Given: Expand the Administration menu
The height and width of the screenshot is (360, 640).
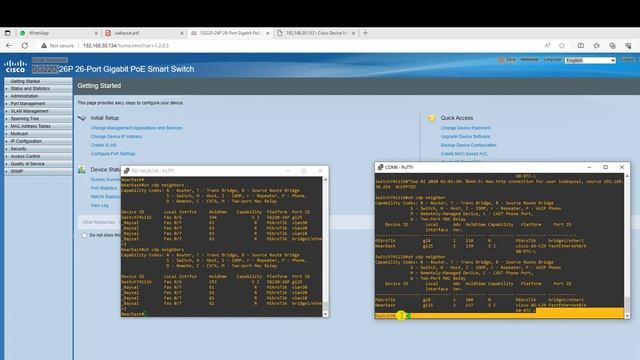Looking at the screenshot, I should tap(38, 96).
